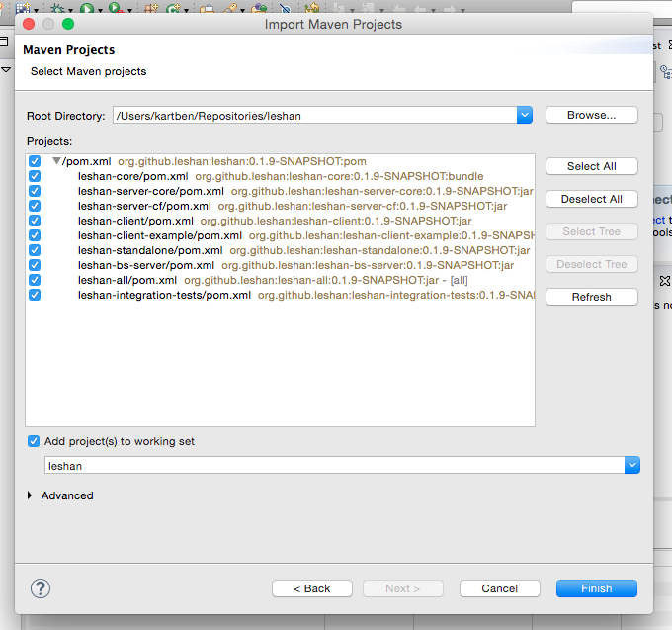
Task: Click Select All button
Action: coord(591,166)
